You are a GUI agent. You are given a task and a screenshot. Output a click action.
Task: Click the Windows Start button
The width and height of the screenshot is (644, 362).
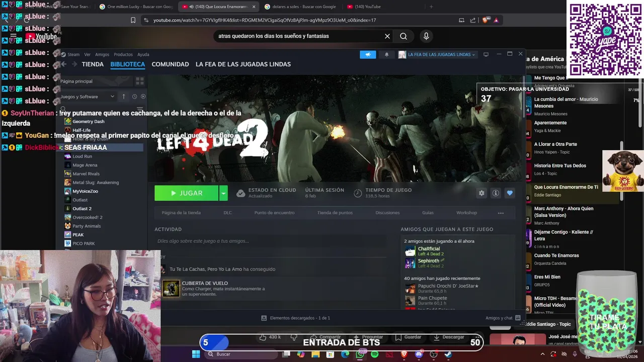tap(196, 354)
